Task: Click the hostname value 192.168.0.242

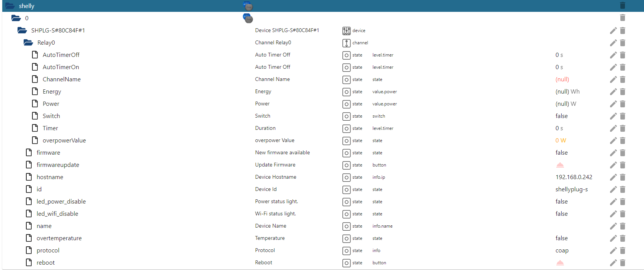Action: point(574,177)
